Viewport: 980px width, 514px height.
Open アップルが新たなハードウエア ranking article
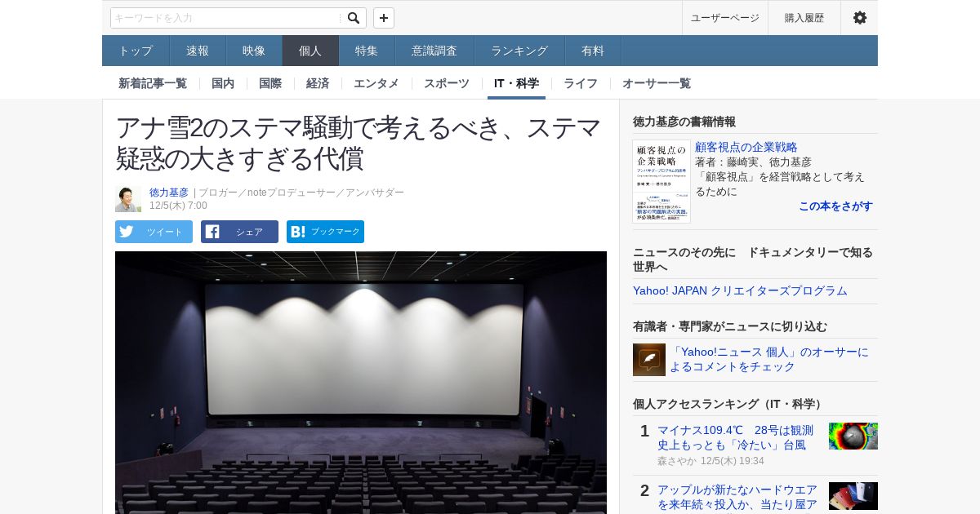click(737, 497)
